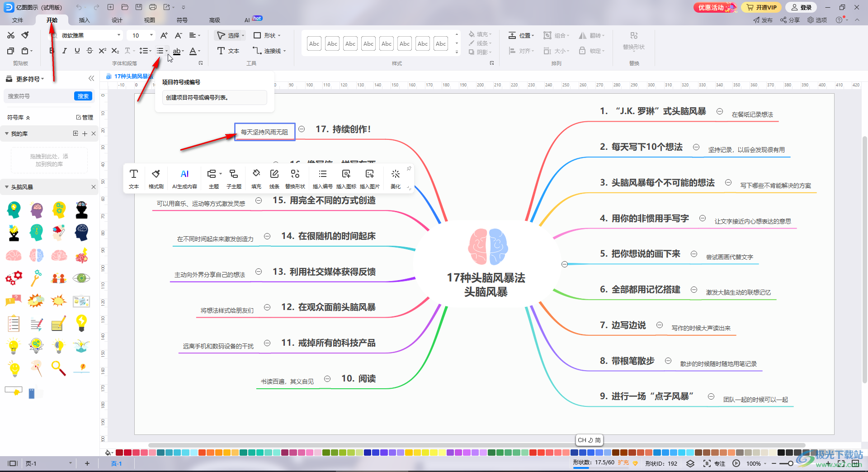Toggle Underline formatting

(77, 51)
